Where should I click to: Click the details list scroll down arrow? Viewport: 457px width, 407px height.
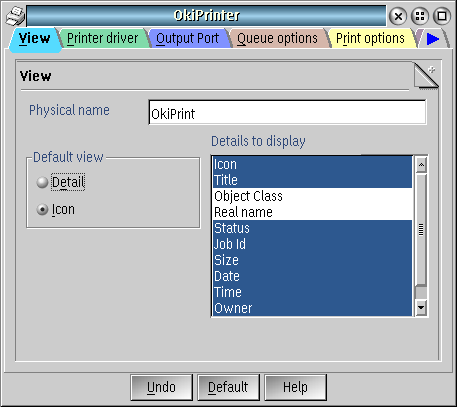pos(421,307)
